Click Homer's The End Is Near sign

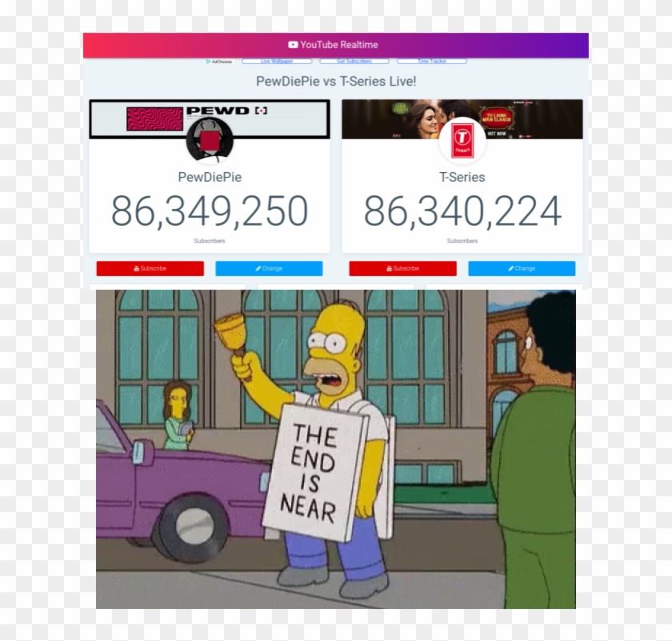click(316, 471)
